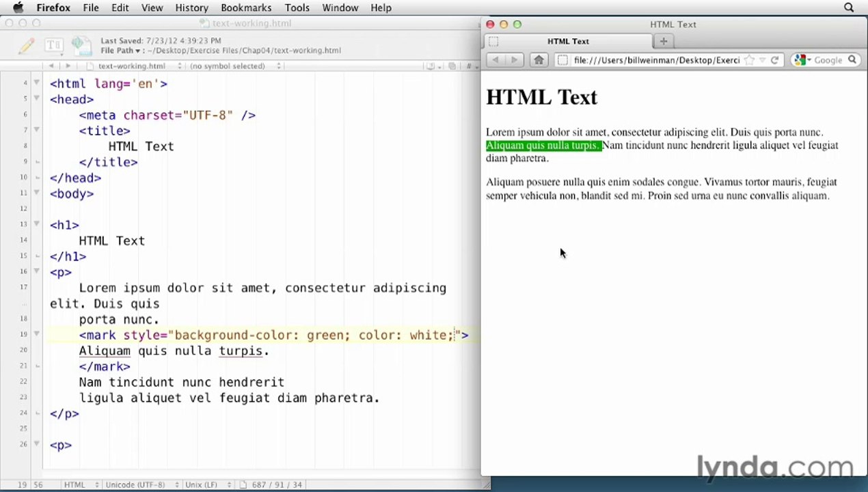Bookmark this page with the star icon
The image size is (868, 492).
(749, 60)
